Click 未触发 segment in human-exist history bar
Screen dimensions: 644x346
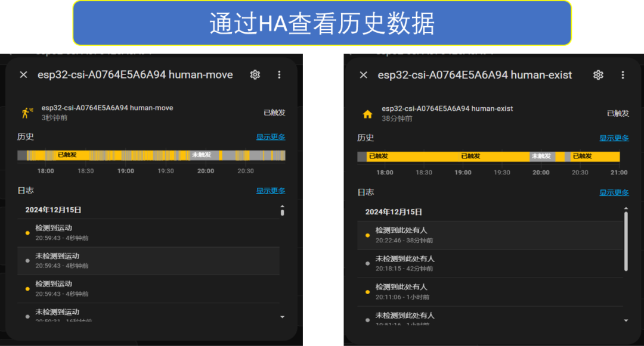541,156
